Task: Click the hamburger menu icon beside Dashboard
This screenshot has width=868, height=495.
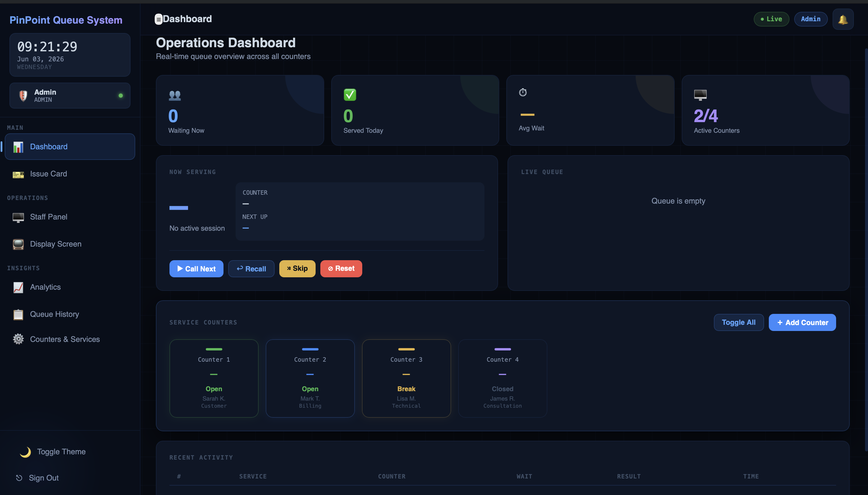Action: 159,19
